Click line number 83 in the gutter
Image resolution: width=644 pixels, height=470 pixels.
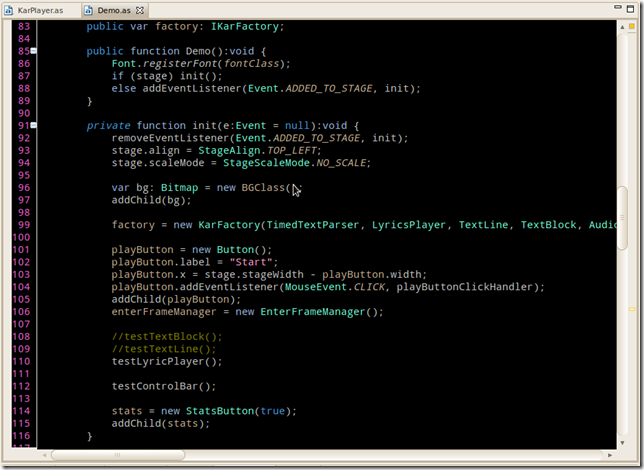point(24,26)
